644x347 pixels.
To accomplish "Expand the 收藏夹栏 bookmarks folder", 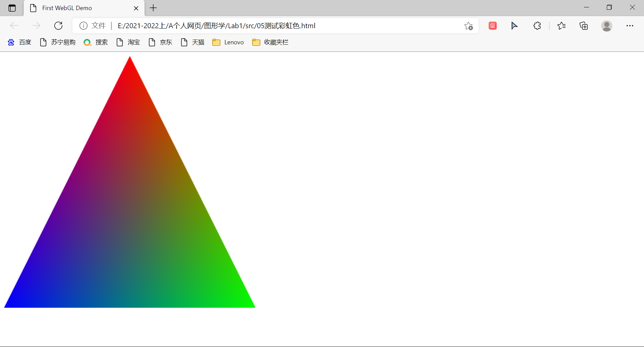I will click(270, 42).
